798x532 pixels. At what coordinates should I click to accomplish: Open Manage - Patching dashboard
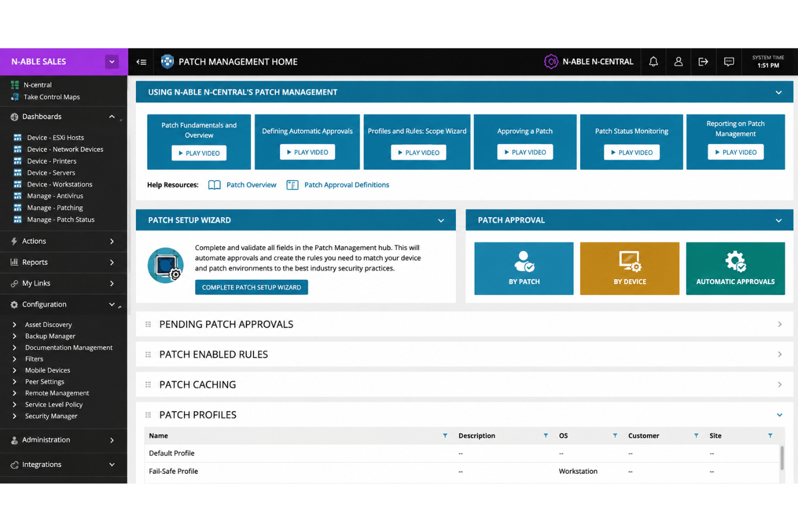point(54,208)
